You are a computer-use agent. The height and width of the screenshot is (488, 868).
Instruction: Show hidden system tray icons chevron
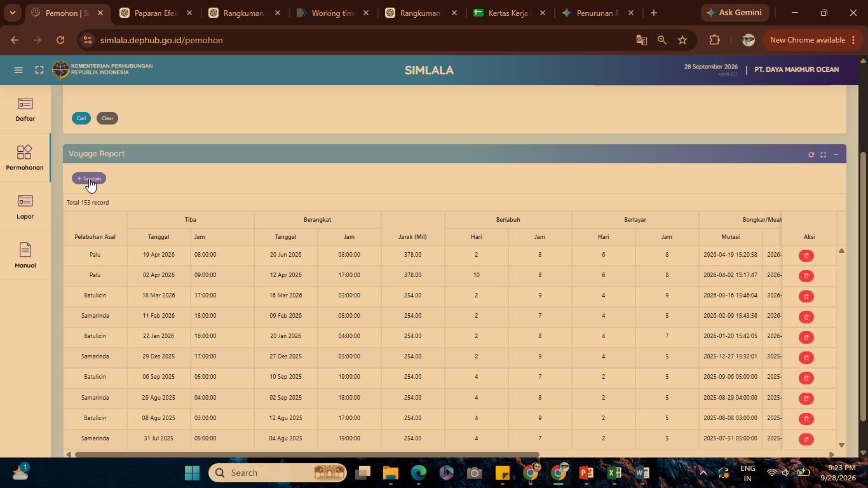703,473
